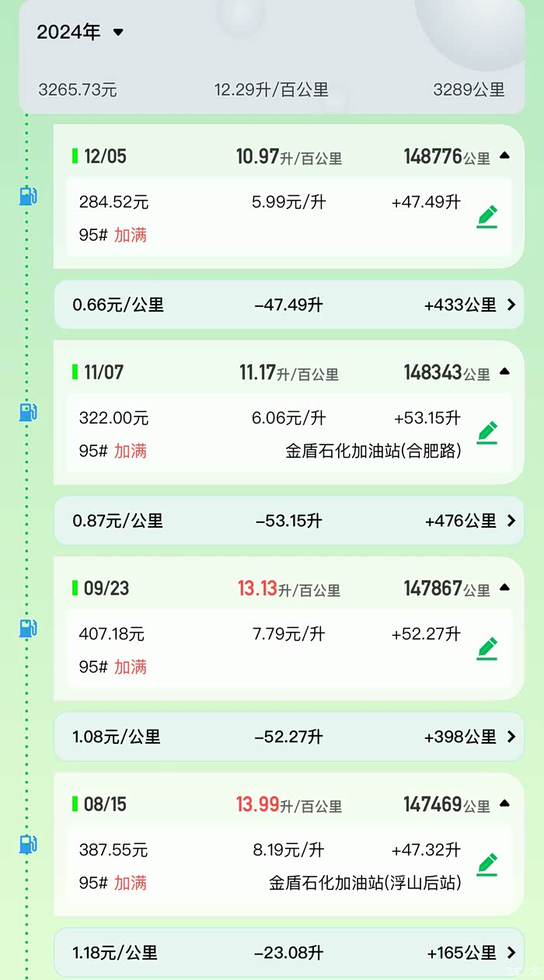Viewport: 544px width, 980px height.
Task: Edit the 11/07 refuel record
Action: point(487,432)
